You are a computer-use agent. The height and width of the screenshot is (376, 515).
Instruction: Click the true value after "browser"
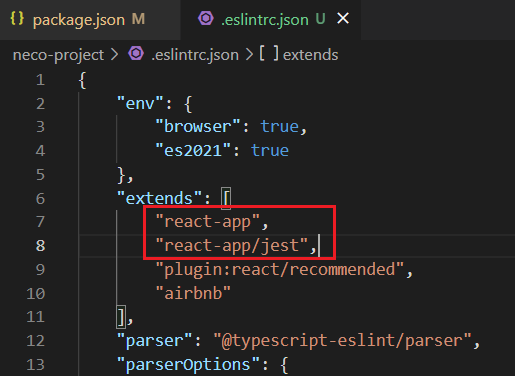tap(279, 127)
